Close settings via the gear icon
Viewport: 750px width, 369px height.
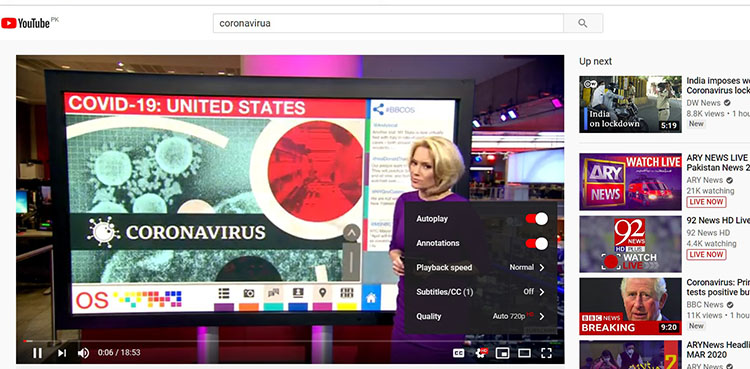coord(480,353)
